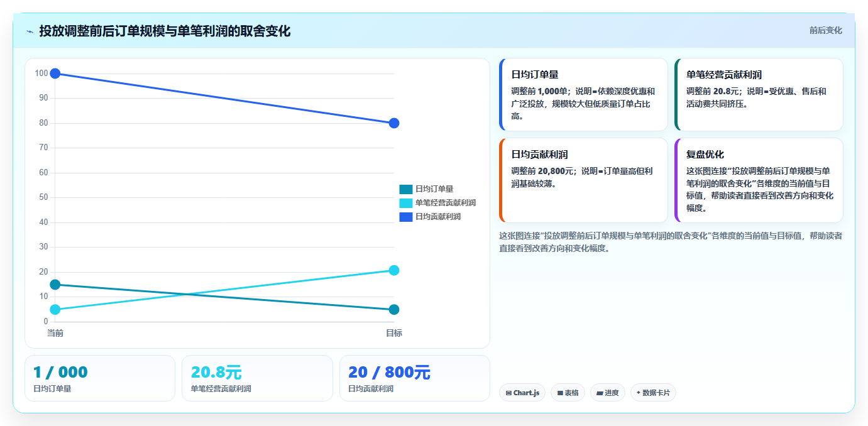
Task: Click the 日均贡献利润 target point at 80
Action: click(394, 123)
